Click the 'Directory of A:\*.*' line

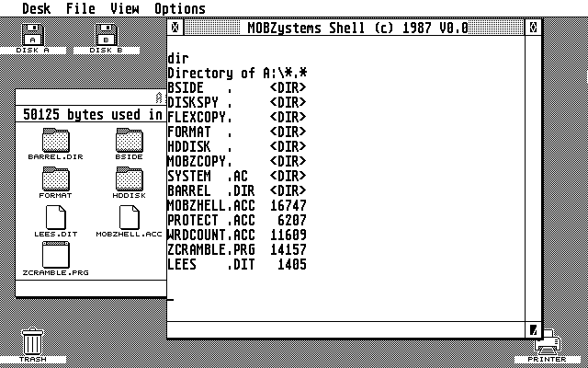tap(237, 73)
